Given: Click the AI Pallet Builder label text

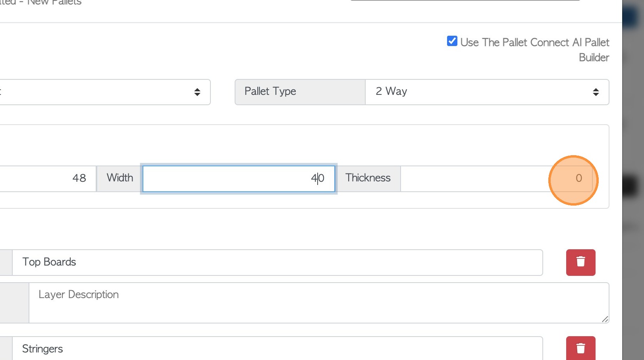Looking at the screenshot, I should click(x=534, y=43).
